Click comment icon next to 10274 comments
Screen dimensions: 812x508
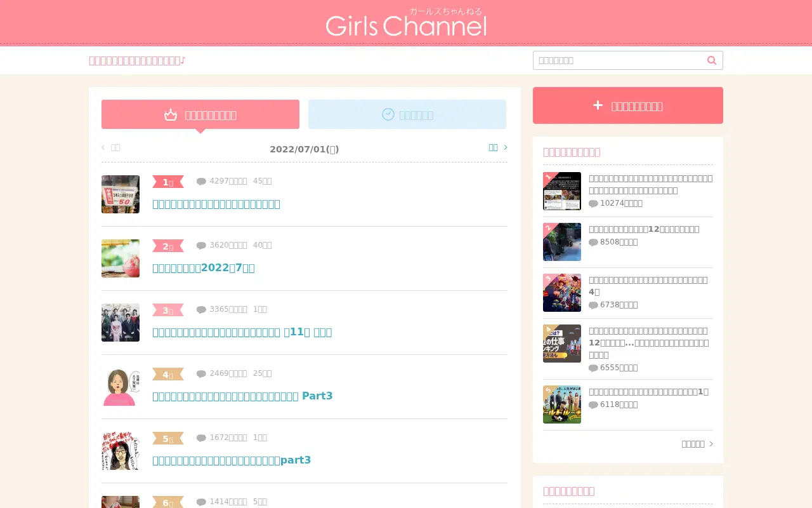pos(593,203)
